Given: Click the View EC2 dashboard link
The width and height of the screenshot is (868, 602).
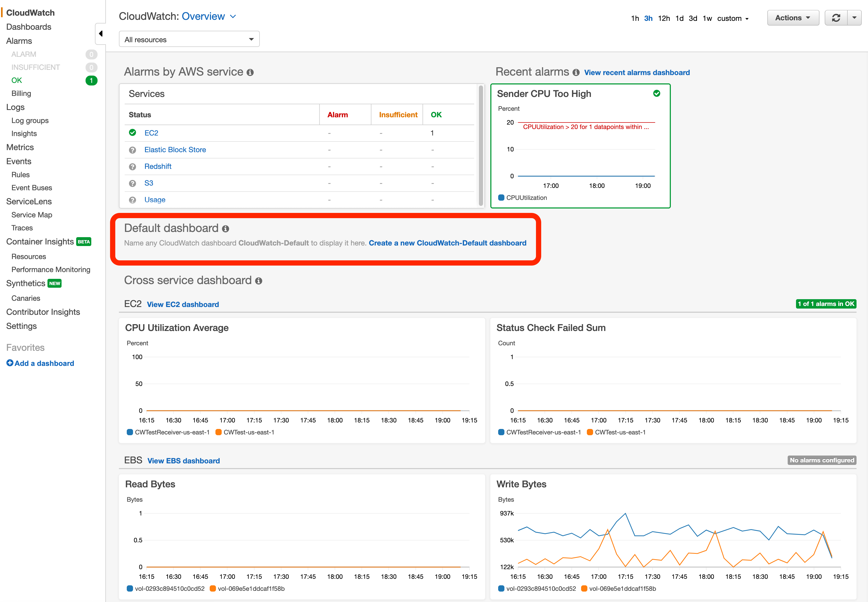Looking at the screenshot, I should [x=183, y=304].
